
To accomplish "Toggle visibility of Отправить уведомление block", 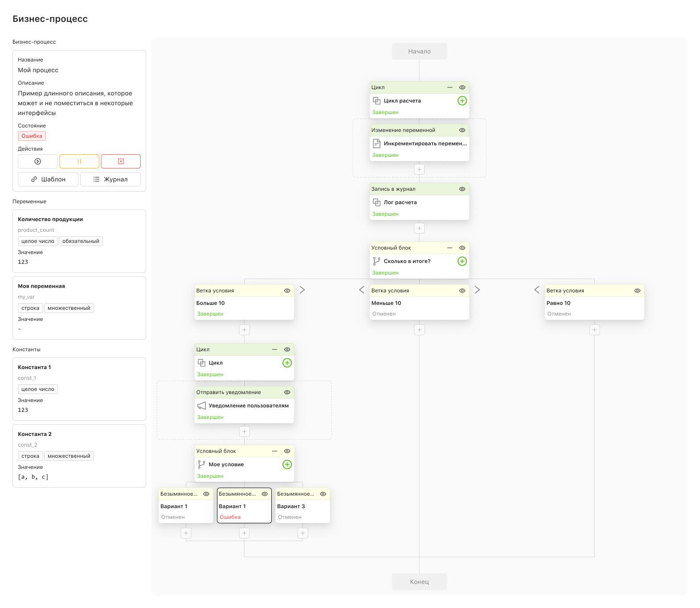I will click(x=287, y=392).
